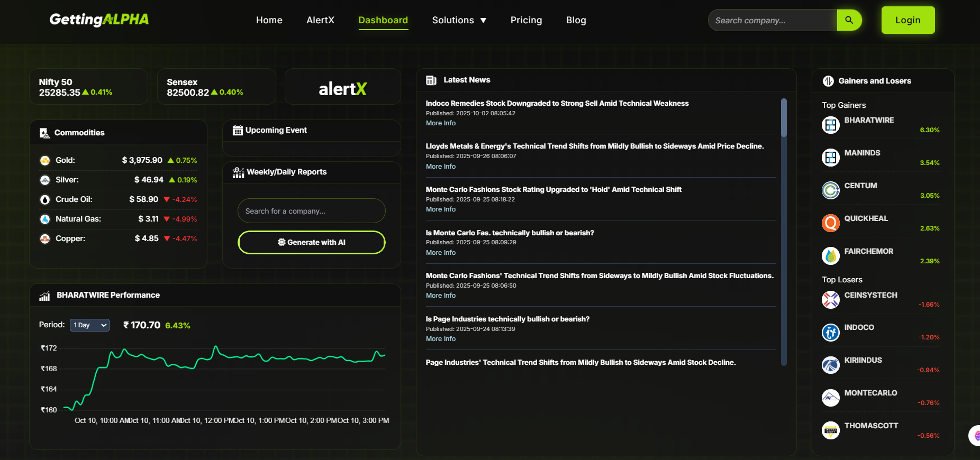The image size is (980, 460).
Task: Open the AlertX nav item
Action: (320, 20)
